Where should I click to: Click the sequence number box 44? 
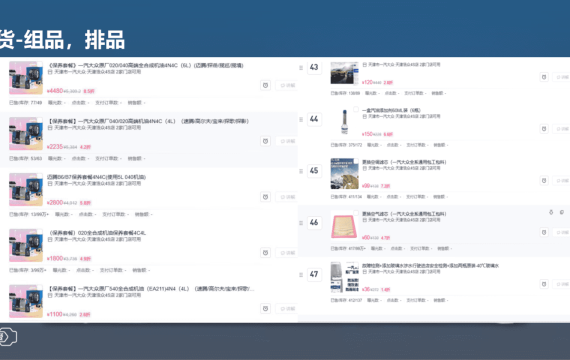click(314, 119)
